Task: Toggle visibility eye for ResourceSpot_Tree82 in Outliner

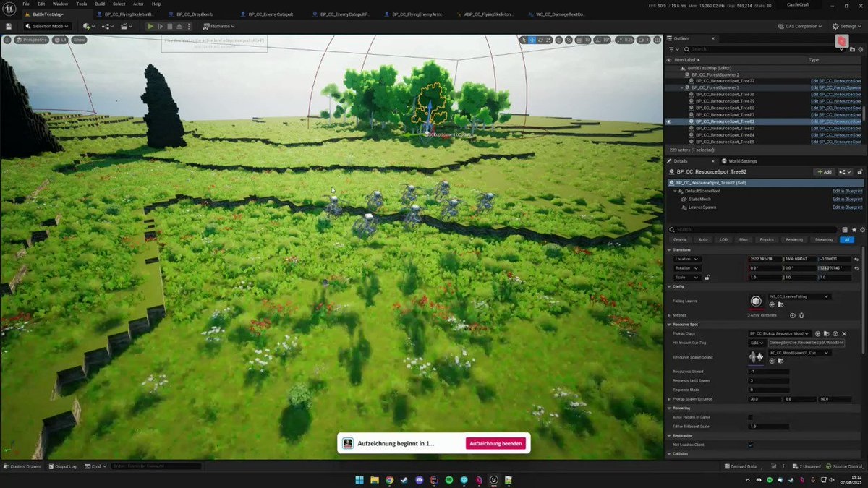Action: click(668, 121)
